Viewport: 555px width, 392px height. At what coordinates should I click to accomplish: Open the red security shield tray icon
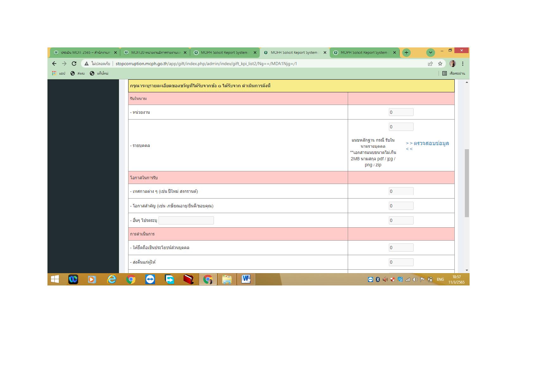tap(393, 279)
